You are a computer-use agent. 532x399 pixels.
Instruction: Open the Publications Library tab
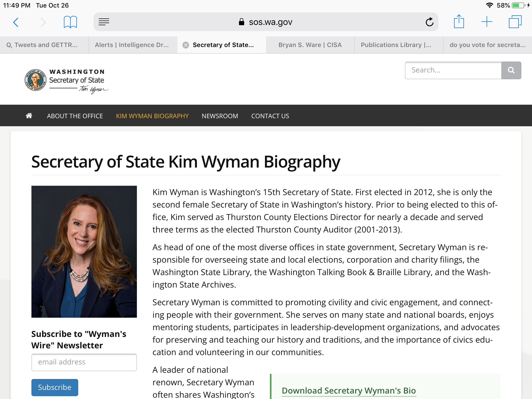396,45
